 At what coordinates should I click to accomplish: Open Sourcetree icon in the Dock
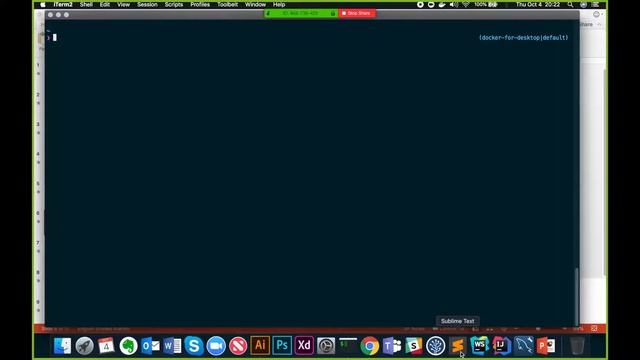coord(436,346)
